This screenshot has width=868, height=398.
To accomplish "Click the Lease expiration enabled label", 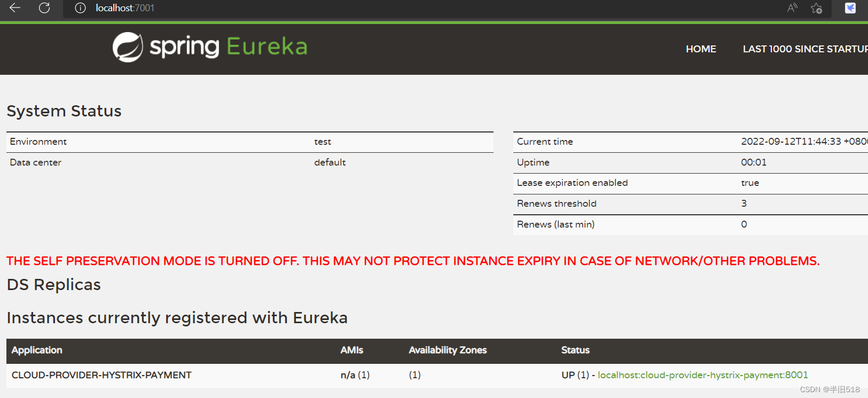I will pyautogui.click(x=572, y=183).
